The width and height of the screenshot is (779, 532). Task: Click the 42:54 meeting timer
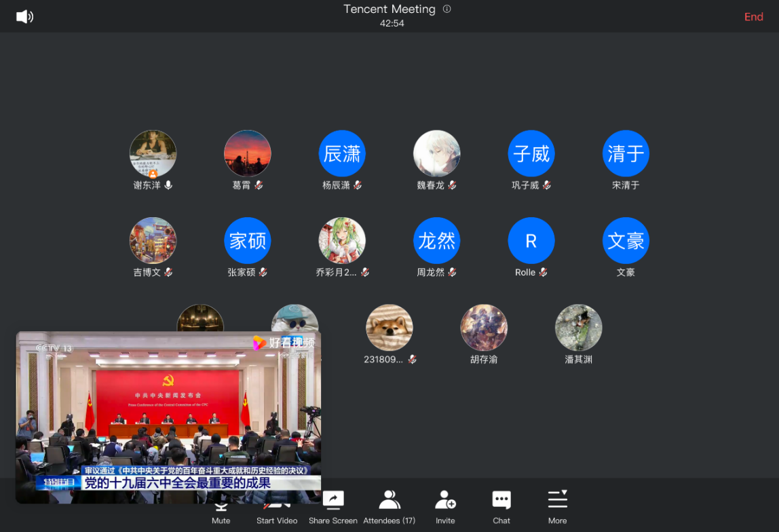(392, 23)
